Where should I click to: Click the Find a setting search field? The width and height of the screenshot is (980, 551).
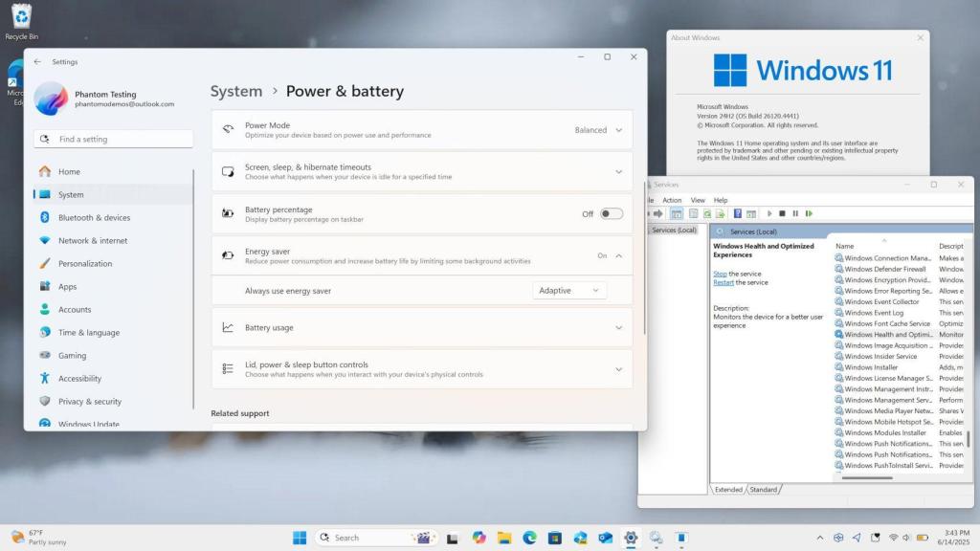pyautogui.click(x=113, y=139)
